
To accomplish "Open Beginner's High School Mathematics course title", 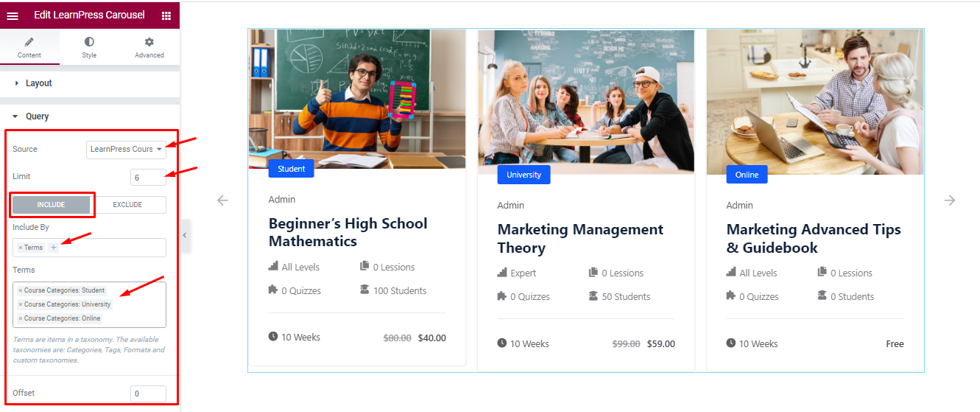I will [x=348, y=232].
